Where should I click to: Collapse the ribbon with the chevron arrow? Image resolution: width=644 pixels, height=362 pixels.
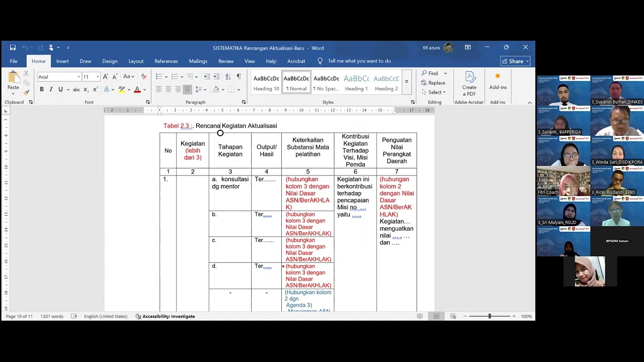click(529, 103)
